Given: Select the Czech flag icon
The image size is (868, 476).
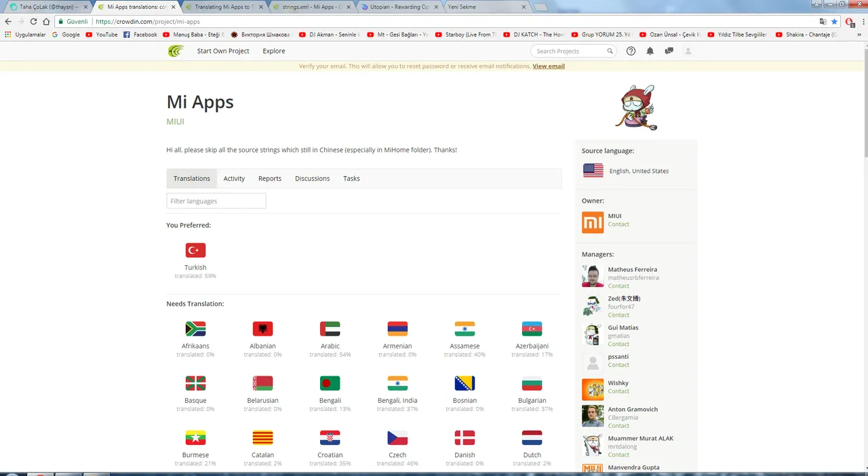Looking at the screenshot, I should (x=397, y=438).
